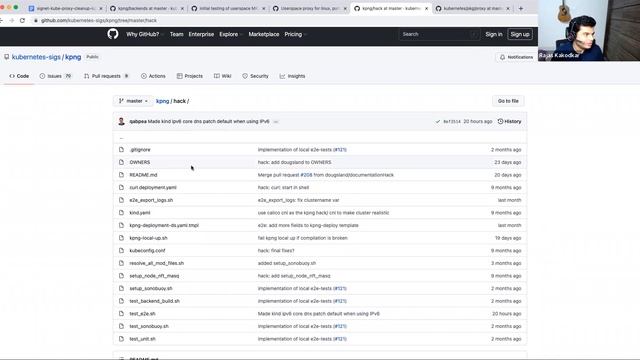Open a new browser tab

[521, 8]
